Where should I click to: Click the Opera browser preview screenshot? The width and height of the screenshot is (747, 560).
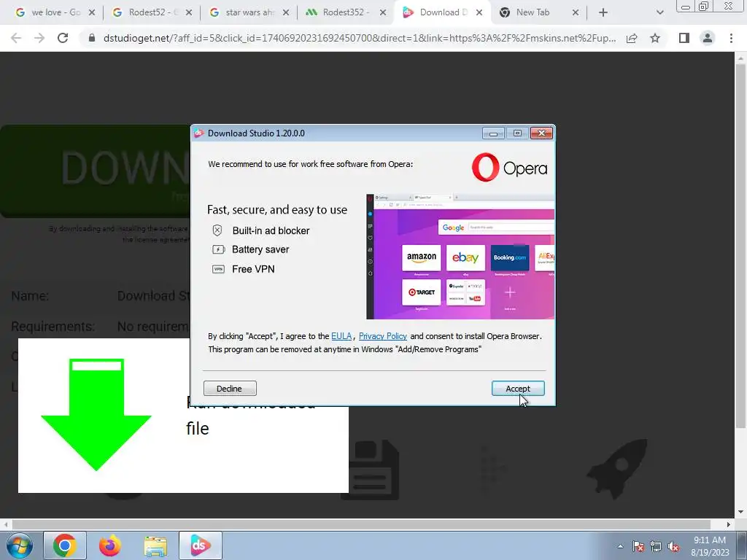[460, 257]
